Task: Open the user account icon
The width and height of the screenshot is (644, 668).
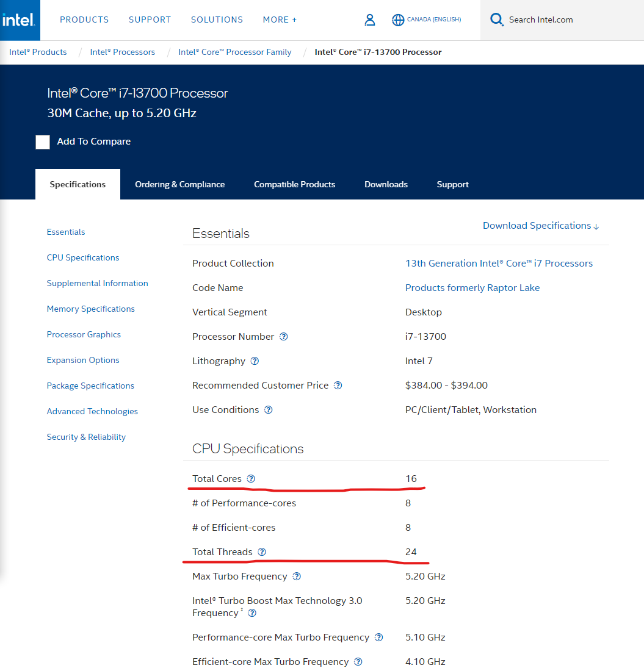Action: point(369,20)
